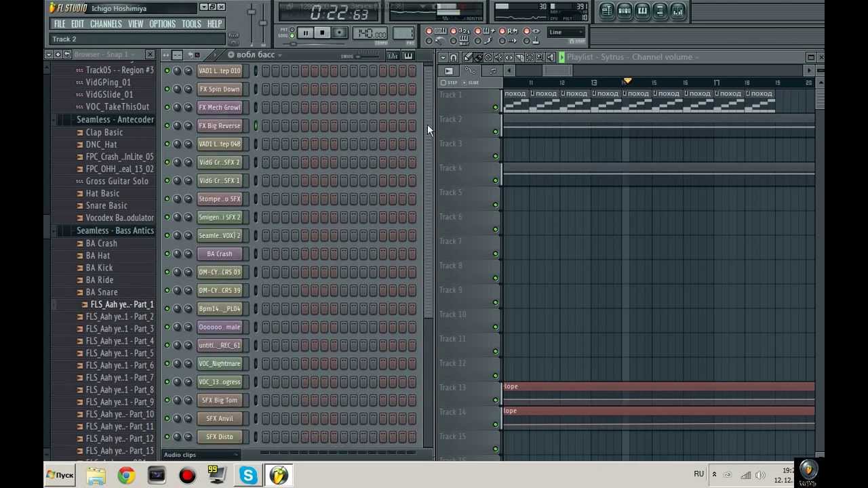Mute the VA01 L..tep 010 channel
868x488 pixels.
(167, 70)
